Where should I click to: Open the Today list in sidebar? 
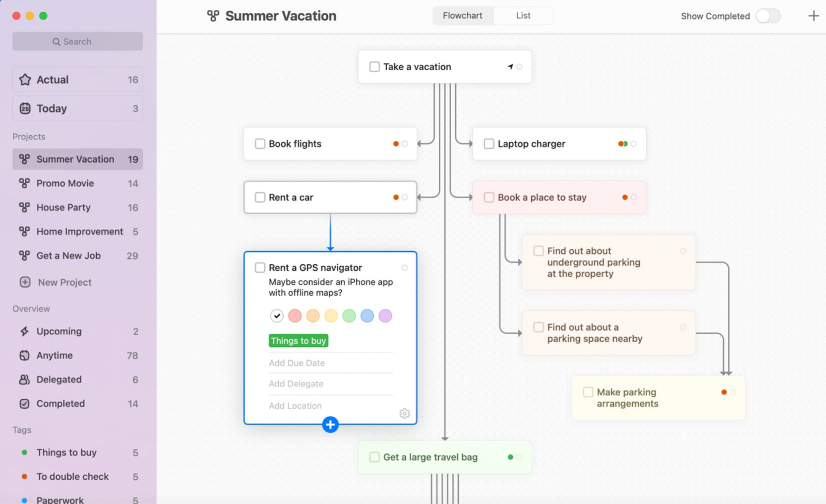click(77, 108)
